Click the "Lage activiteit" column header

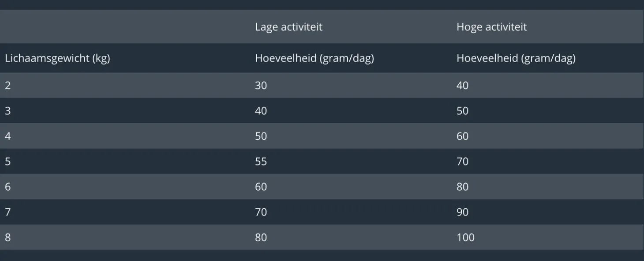pos(288,27)
